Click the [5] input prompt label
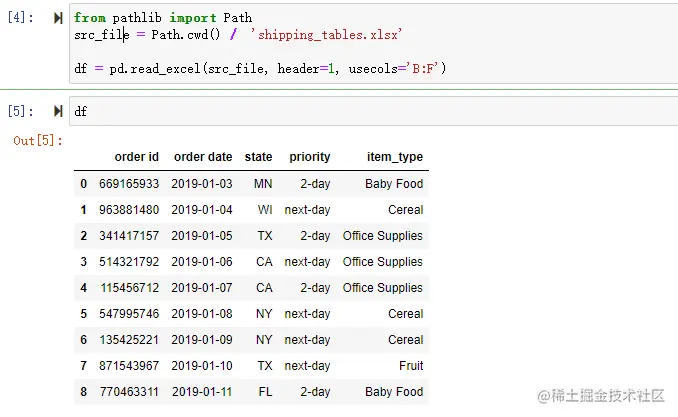Screen dimensions: 678x417 [x=22, y=111]
